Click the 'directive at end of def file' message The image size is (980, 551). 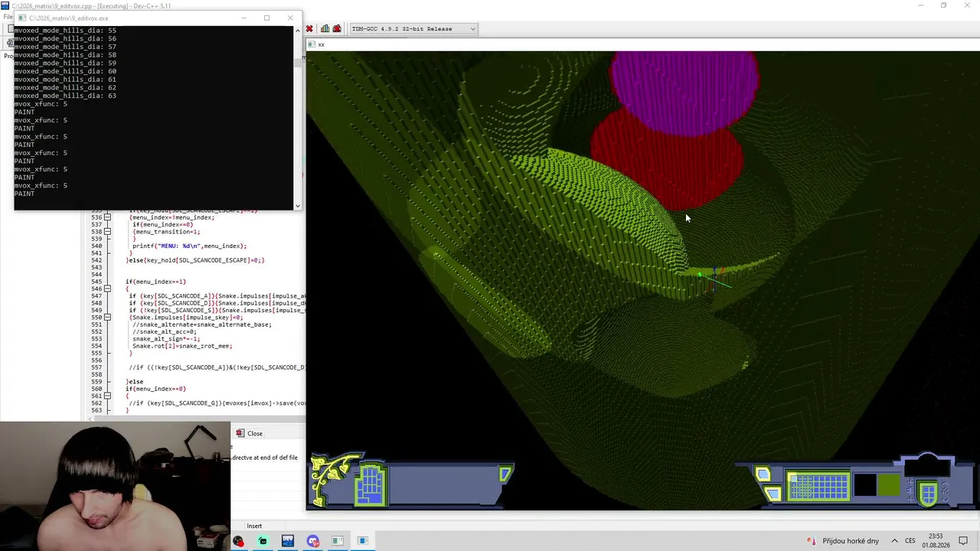pos(265,458)
